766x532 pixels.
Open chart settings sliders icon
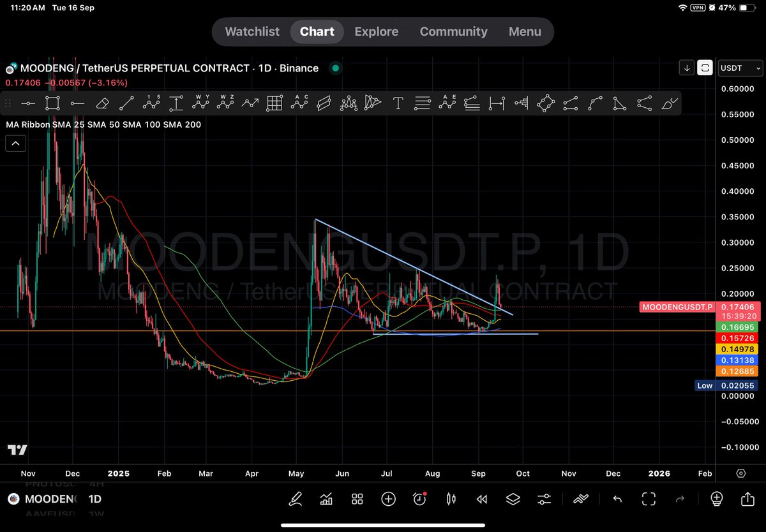point(544,499)
